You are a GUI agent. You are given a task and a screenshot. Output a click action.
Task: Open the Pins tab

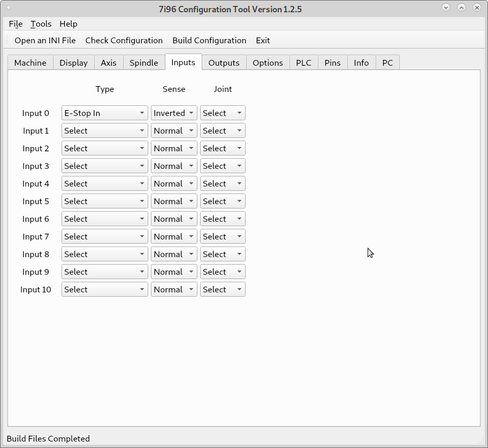(x=332, y=63)
